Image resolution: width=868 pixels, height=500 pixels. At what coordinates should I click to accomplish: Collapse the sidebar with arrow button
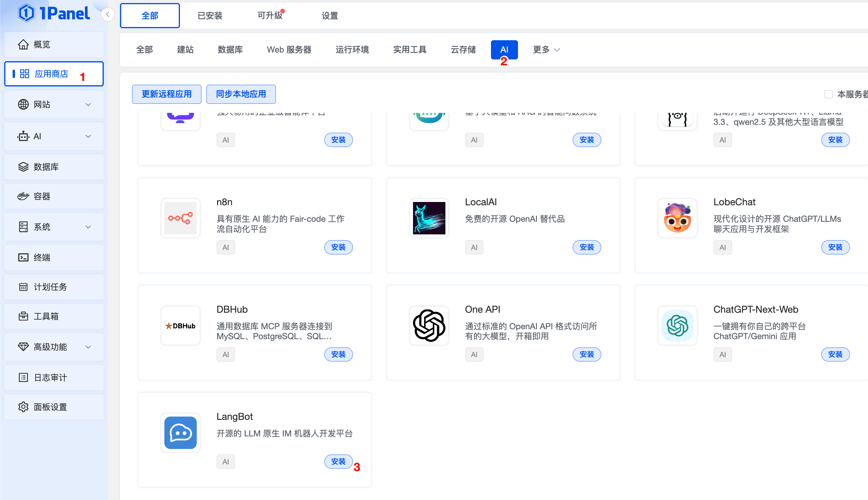[x=108, y=14]
